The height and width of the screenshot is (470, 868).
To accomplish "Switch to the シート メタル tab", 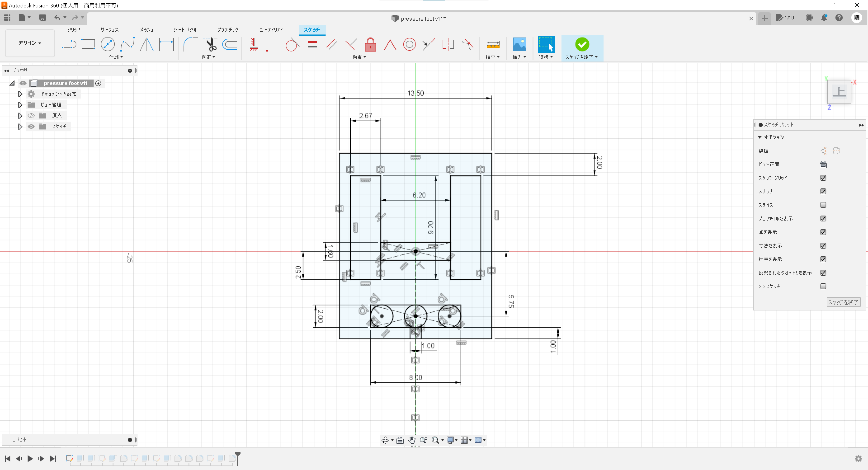I will click(185, 30).
